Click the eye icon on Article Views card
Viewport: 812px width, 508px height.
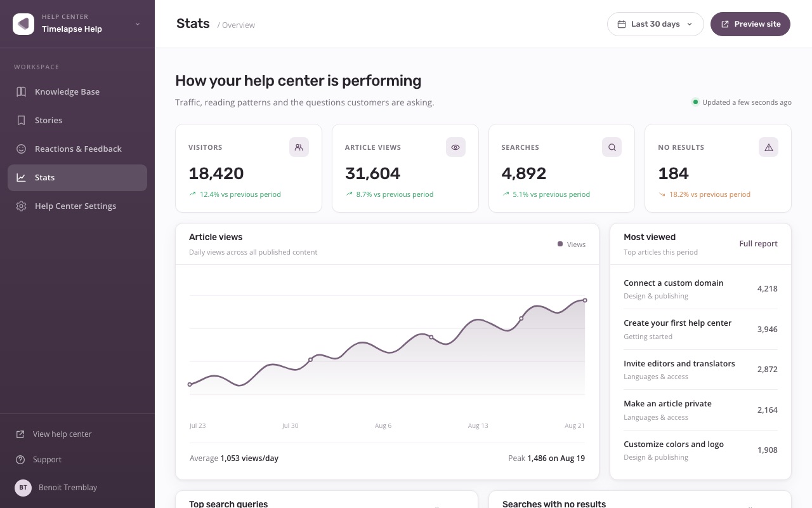[455, 147]
